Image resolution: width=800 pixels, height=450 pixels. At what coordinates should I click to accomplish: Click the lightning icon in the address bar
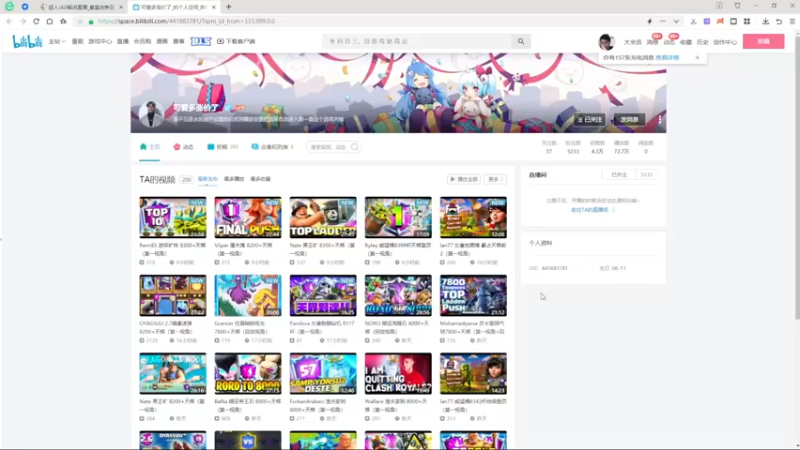(649, 21)
